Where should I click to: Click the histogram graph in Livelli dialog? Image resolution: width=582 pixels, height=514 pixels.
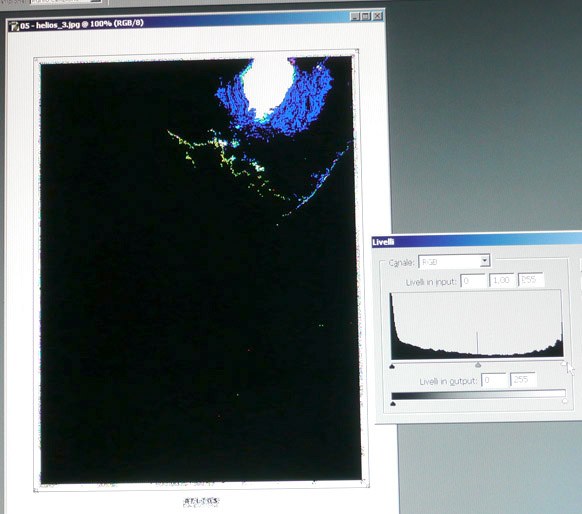coord(477,325)
